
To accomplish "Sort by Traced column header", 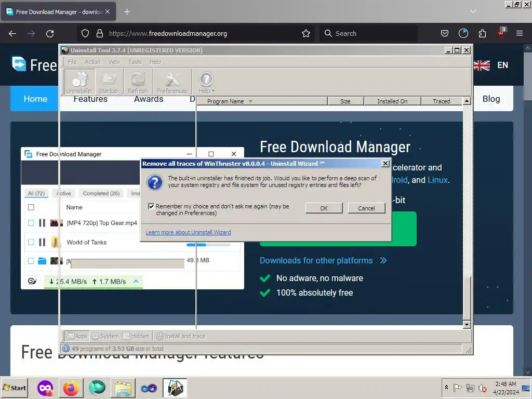I will 442,101.
